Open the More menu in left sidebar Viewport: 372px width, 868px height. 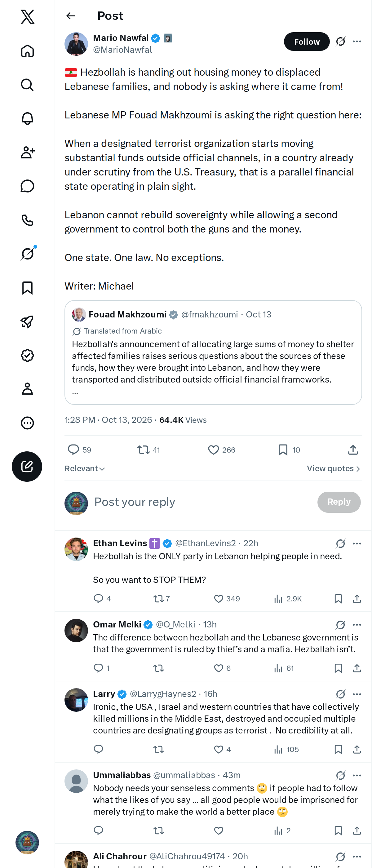point(27,423)
